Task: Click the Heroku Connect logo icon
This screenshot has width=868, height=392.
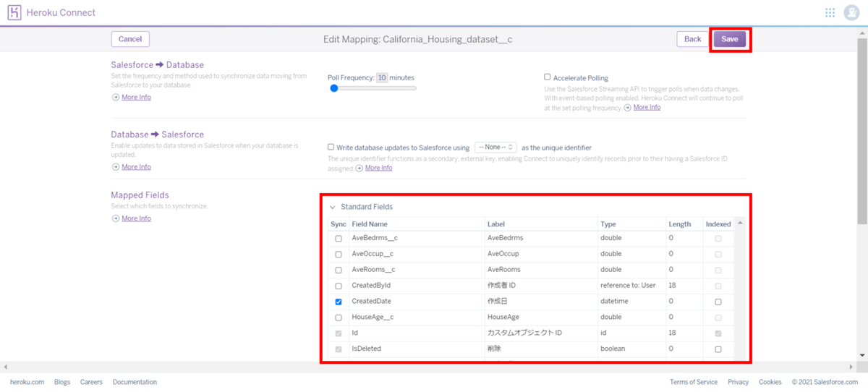Action: 14,13
